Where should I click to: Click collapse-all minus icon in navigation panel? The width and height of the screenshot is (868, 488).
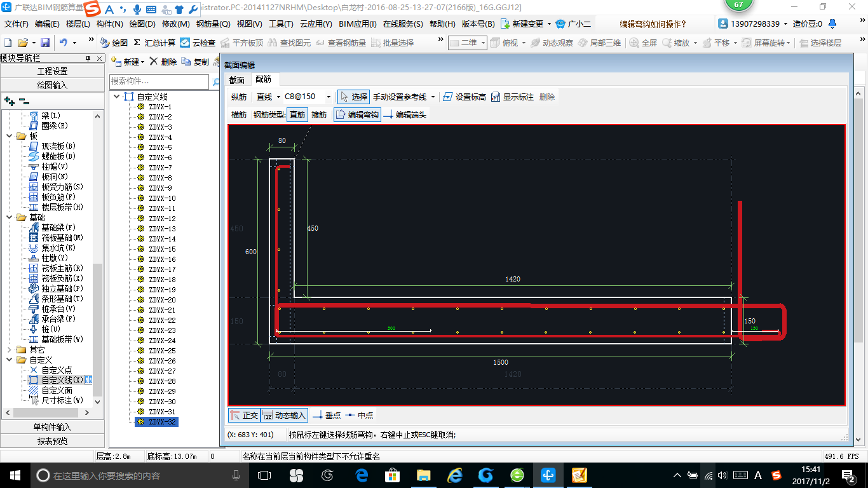click(x=24, y=101)
